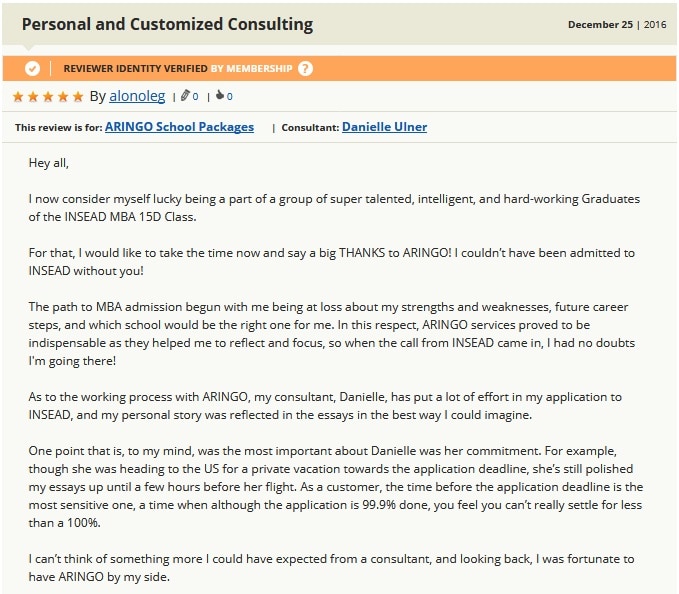Click the 'Hey all,' greeting line
The width and height of the screenshot is (679, 594).
pyautogui.click(x=48, y=163)
